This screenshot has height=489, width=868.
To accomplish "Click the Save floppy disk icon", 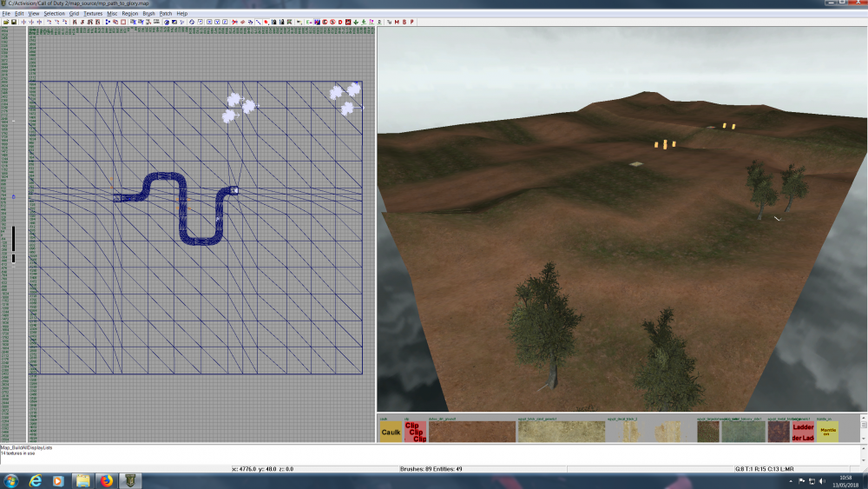I will 13,22.
